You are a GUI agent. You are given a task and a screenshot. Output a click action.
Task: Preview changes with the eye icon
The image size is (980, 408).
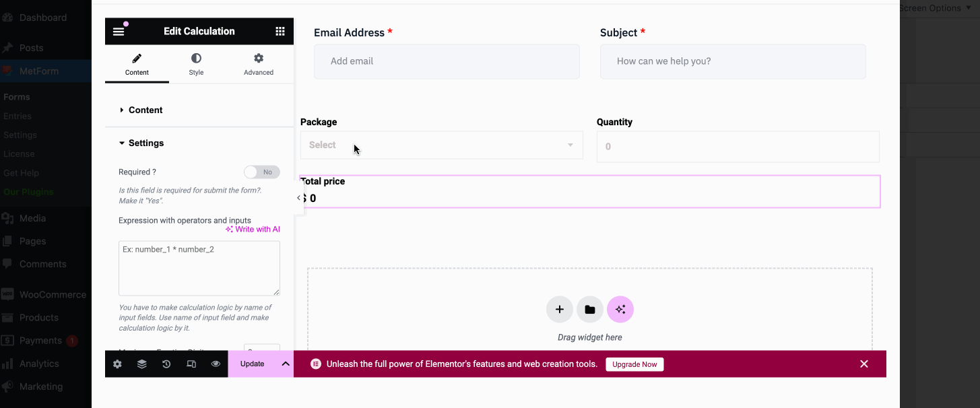click(x=216, y=364)
